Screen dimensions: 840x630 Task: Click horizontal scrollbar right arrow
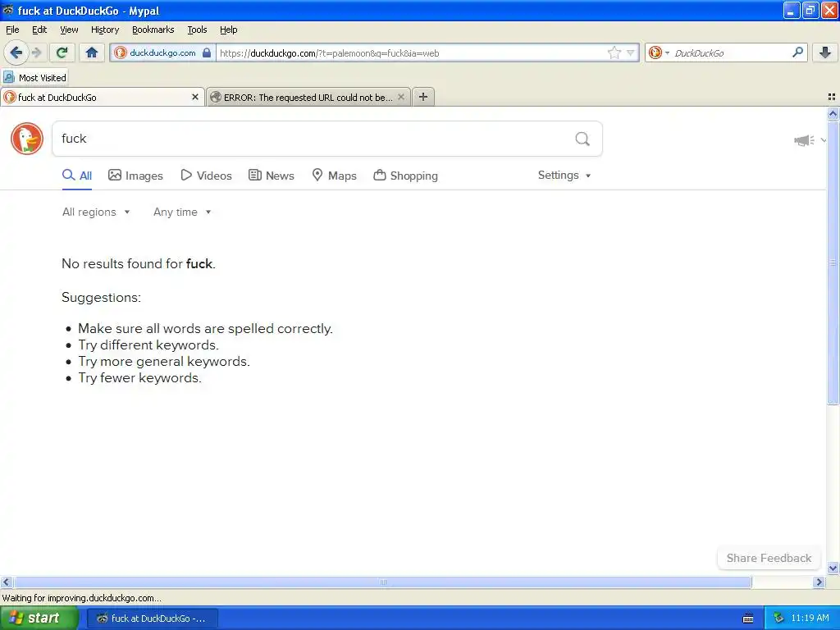pyautogui.click(x=819, y=582)
